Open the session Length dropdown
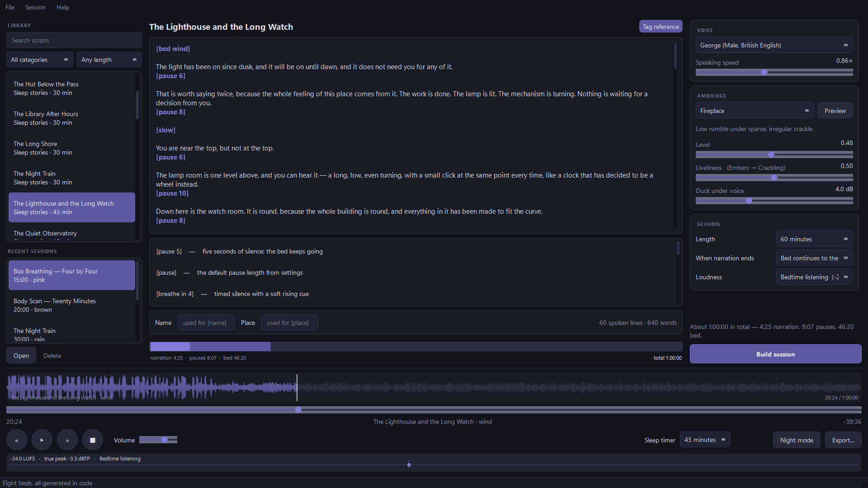The image size is (868, 488). 814,239
